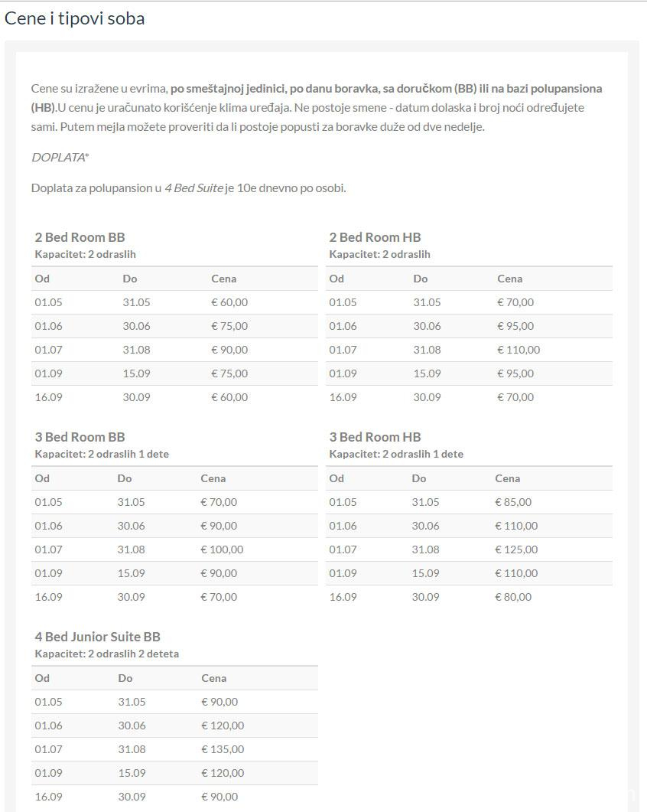Select the € 80,00 price in 3 Bed Room HB
Screen dimensions: 647x812
pyautogui.click(x=513, y=597)
